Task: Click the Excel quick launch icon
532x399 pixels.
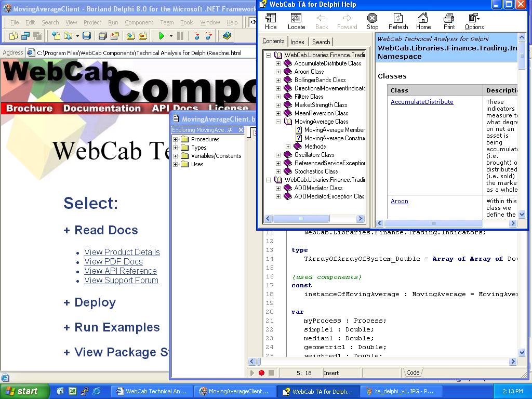Action: [72, 391]
